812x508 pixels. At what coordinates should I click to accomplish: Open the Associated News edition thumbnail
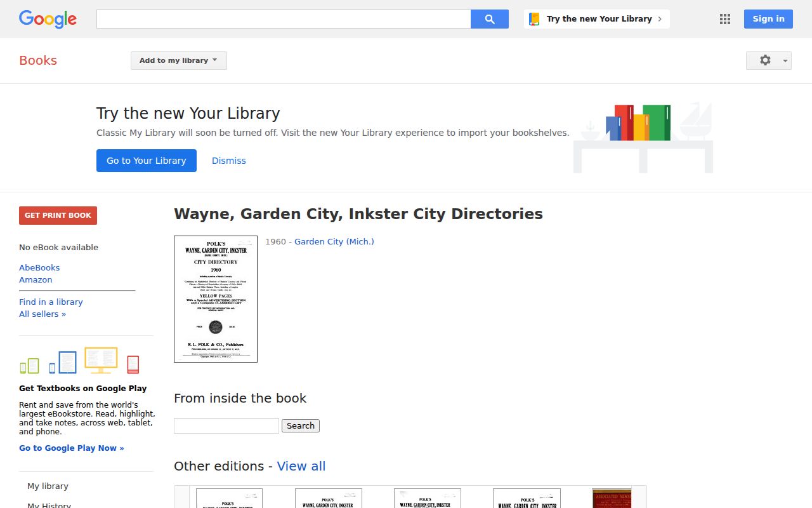tap(612, 498)
